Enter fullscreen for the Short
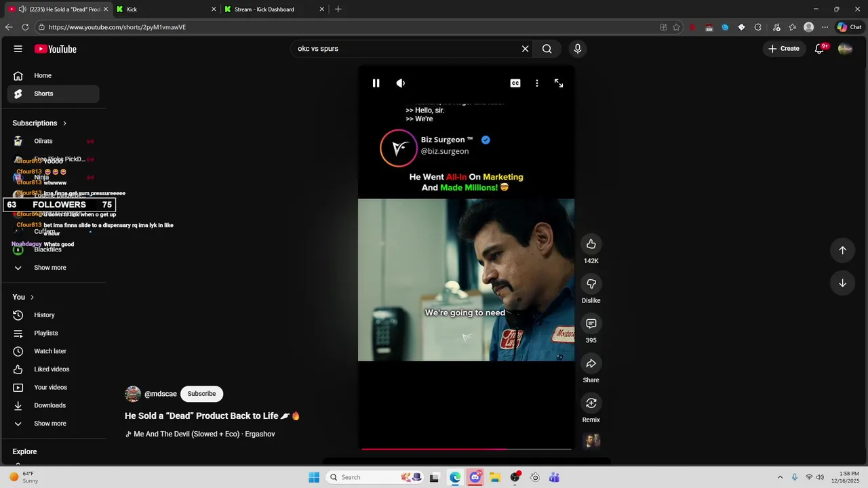The image size is (868, 488). [559, 83]
